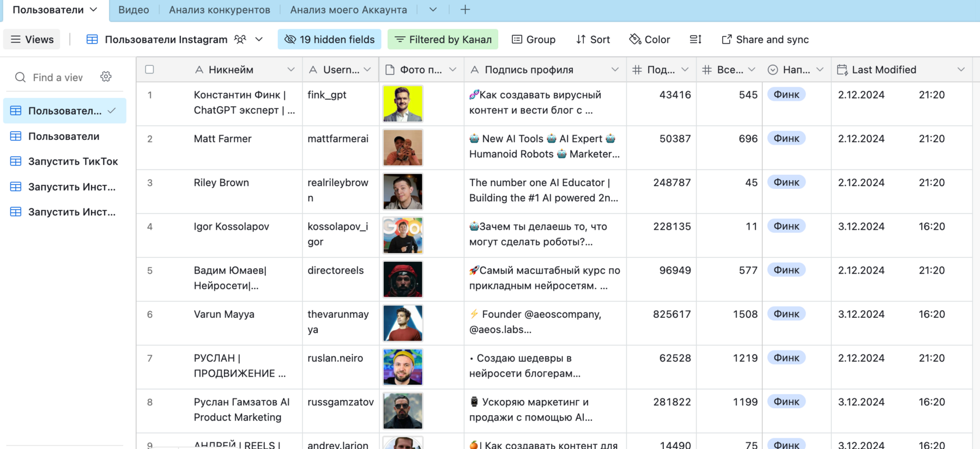Expand the hidden tables list chevron

(x=433, y=10)
